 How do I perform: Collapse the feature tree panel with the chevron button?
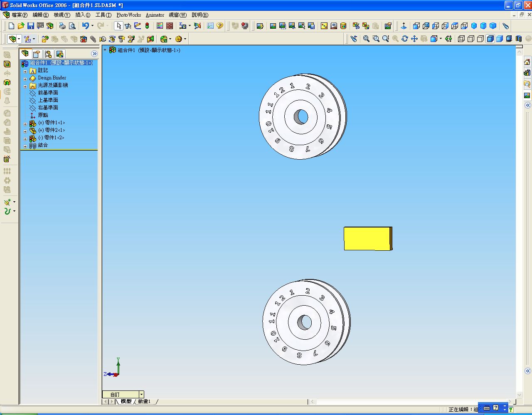[x=94, y=54]
